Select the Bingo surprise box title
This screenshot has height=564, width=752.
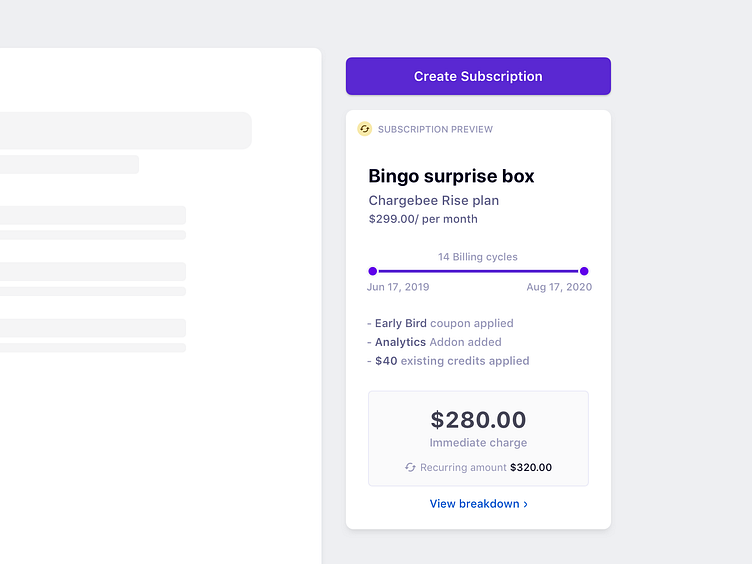[451, 176]
